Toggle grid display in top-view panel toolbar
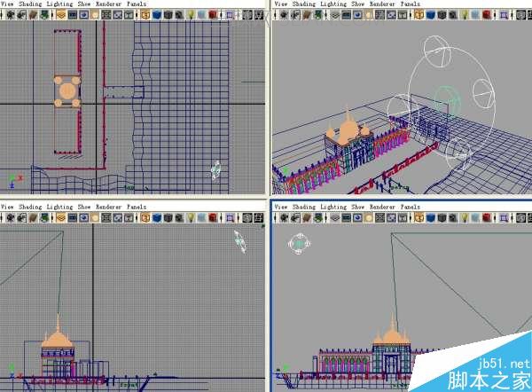This screenshot has width=532, height=392. click(61, 15)
